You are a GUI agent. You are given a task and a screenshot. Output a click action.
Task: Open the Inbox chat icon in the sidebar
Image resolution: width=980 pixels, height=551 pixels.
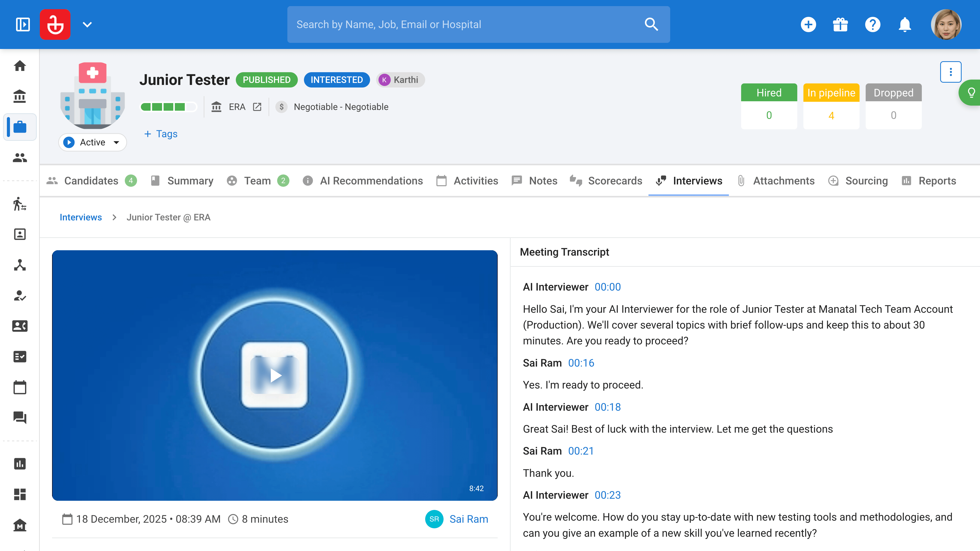19,418
